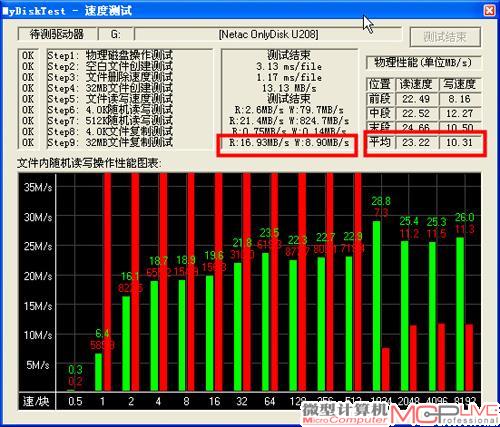Click the OK status beside Step1
The height and width of the screenshot is (427, 500).
click(x=28, y=55)
